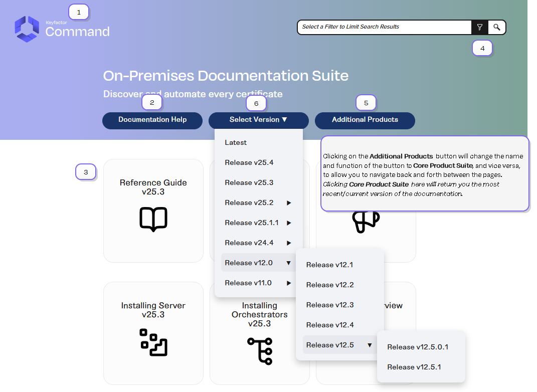The width and height of the screenshot is (537, 392).
Task: Open the Select Version dropdown
Action: point(258,120)
